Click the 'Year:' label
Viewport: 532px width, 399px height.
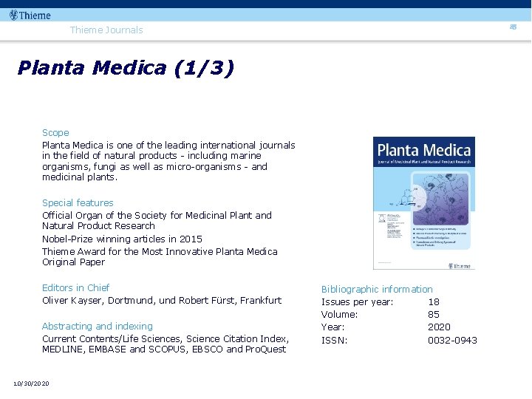pos(332,327)
